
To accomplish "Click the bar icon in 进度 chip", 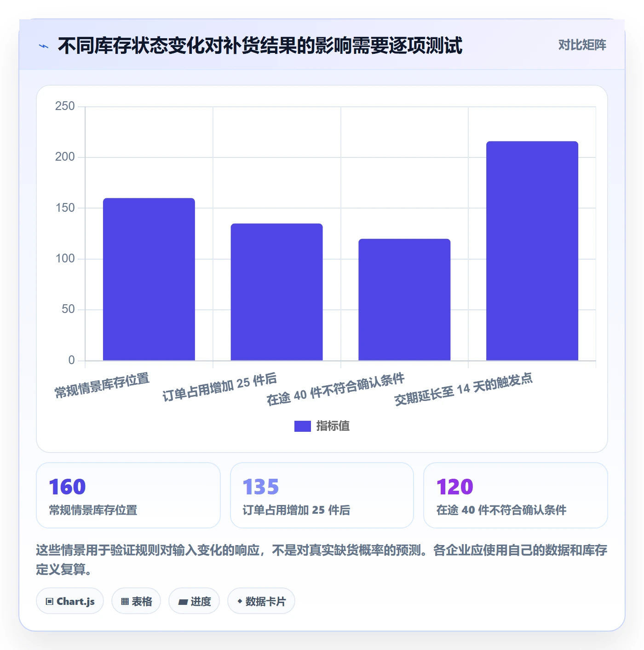I will (183, 602).
